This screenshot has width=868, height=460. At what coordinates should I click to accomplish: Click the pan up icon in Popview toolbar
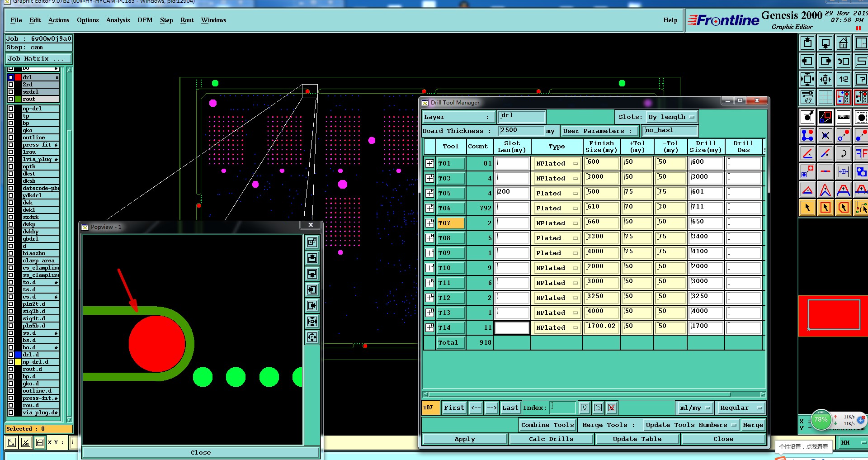[x=312, y=258]
